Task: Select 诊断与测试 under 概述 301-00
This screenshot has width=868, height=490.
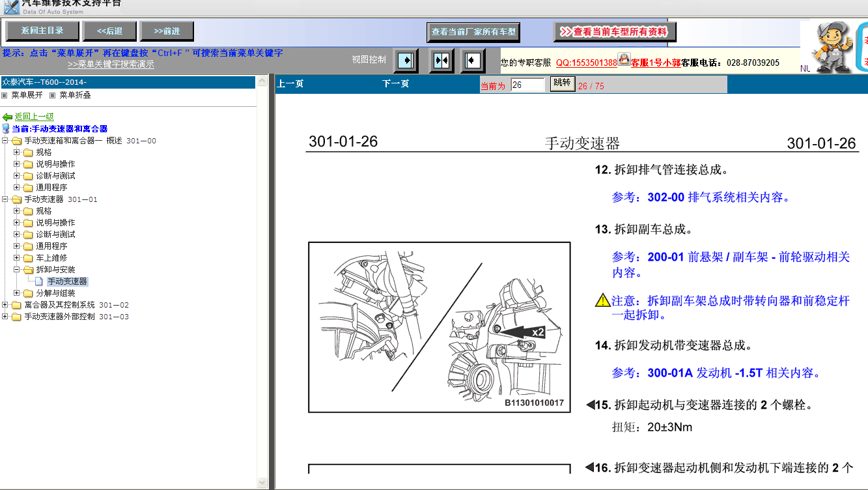Action: 55,176
